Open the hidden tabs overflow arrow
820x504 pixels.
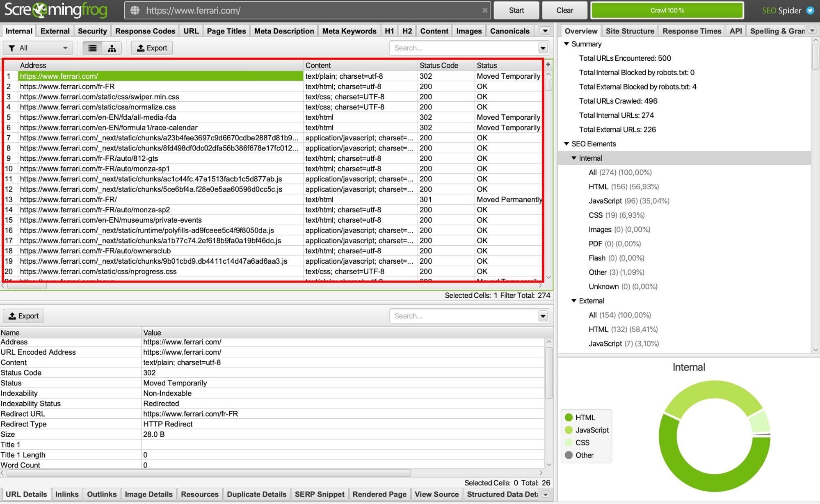pyautogui.click(x=545, y=30)
